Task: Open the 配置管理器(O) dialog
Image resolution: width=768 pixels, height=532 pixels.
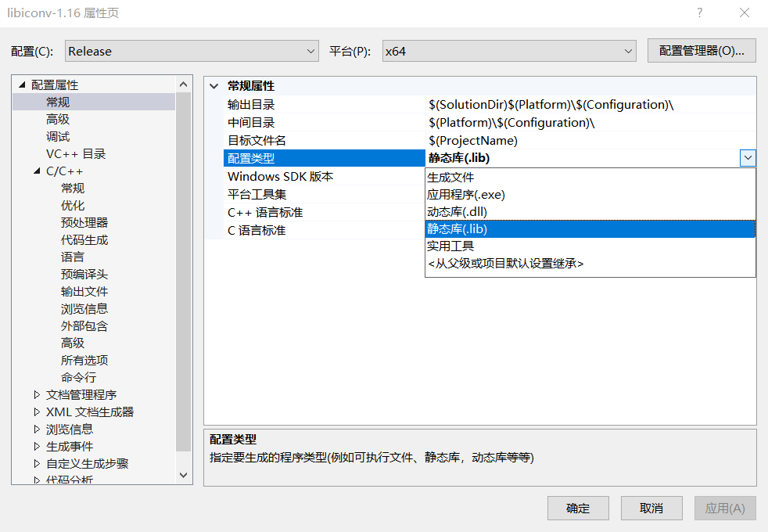Action: [x=702, y=50]
